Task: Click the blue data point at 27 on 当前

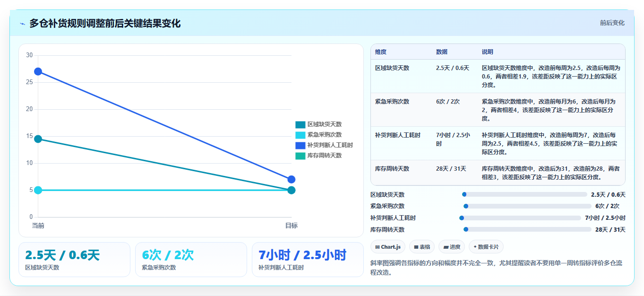Action: click(x=38, y=71)
